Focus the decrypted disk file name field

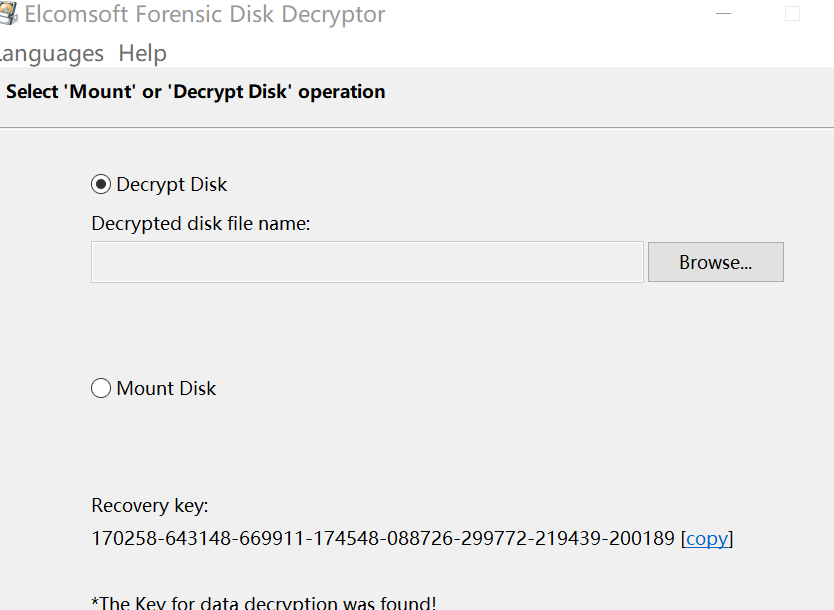[367, 263]
